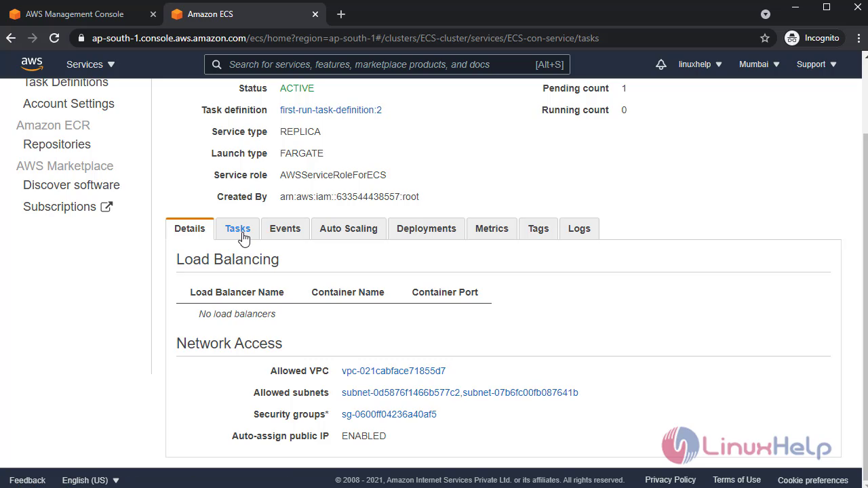The height and width of the screenshot is (488, 868).
Task: Click the Container Port column header
Action: click(x=445, y=292)
